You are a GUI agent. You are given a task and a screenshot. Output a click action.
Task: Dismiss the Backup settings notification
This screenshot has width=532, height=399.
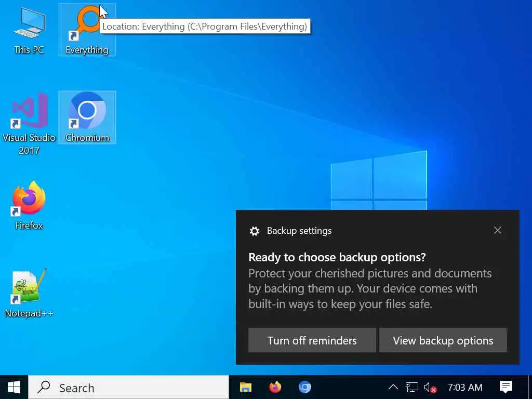point(497,230)
